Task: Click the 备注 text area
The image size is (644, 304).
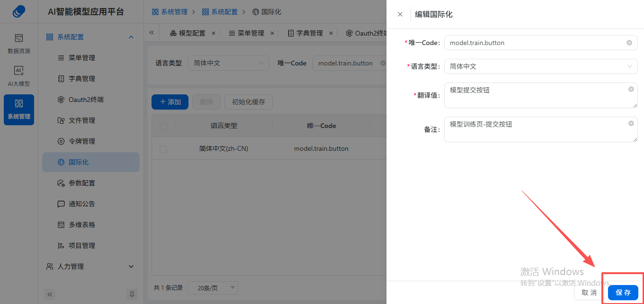Action: tap(541, 129)
